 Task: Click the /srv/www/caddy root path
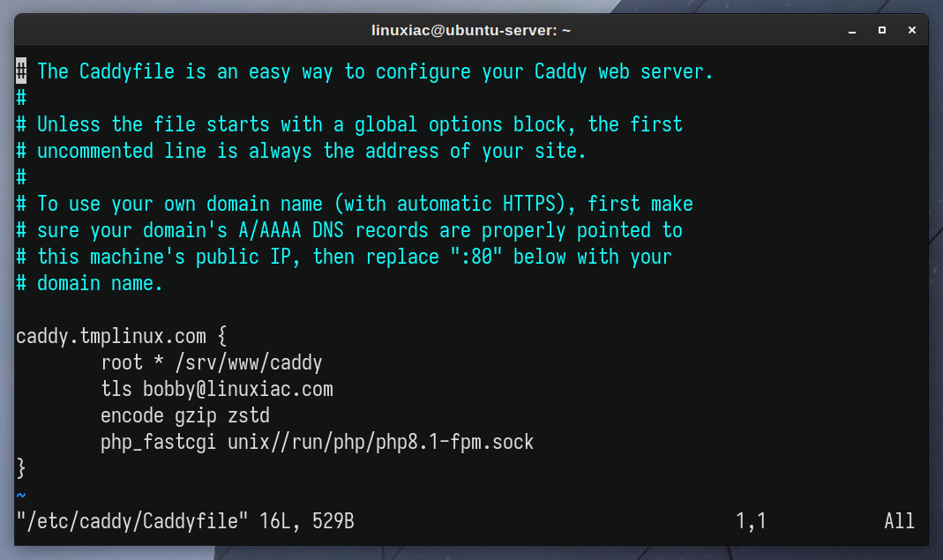(249, 362)
